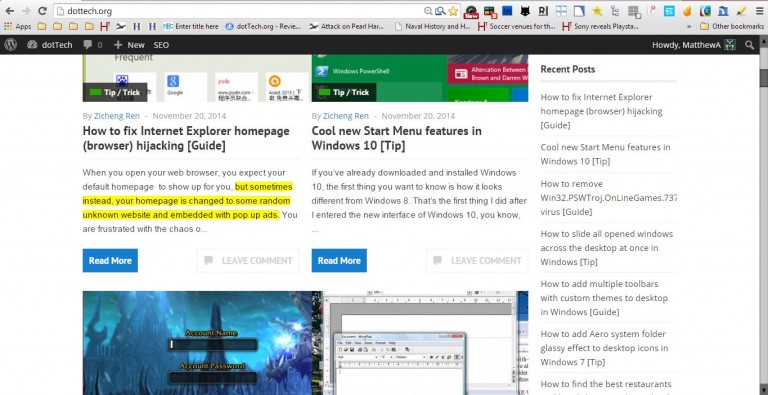Open the Apps shortcut in bookmarks bar
The width and height of the screenshot is (768, 395).
tap(18, 26)
